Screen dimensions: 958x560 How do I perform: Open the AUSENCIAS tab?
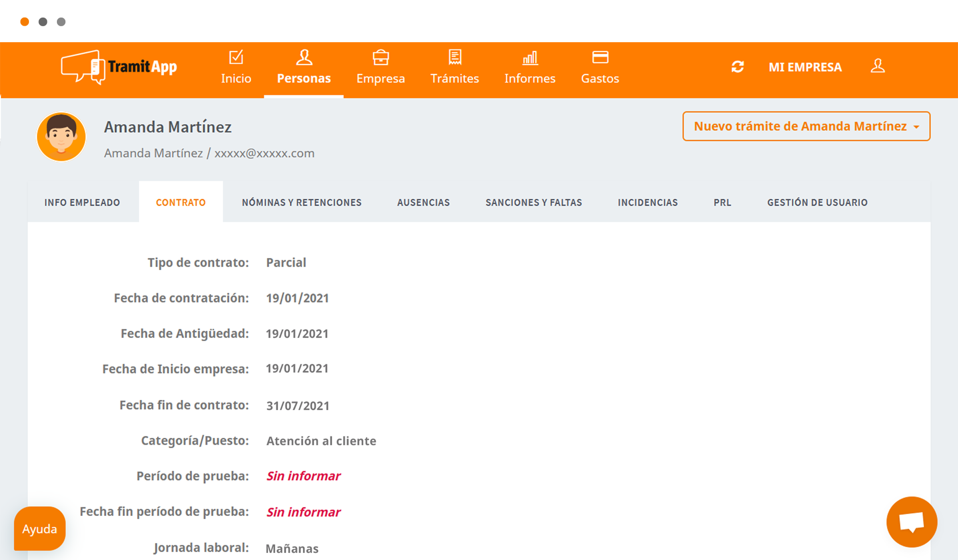(424, 202)
